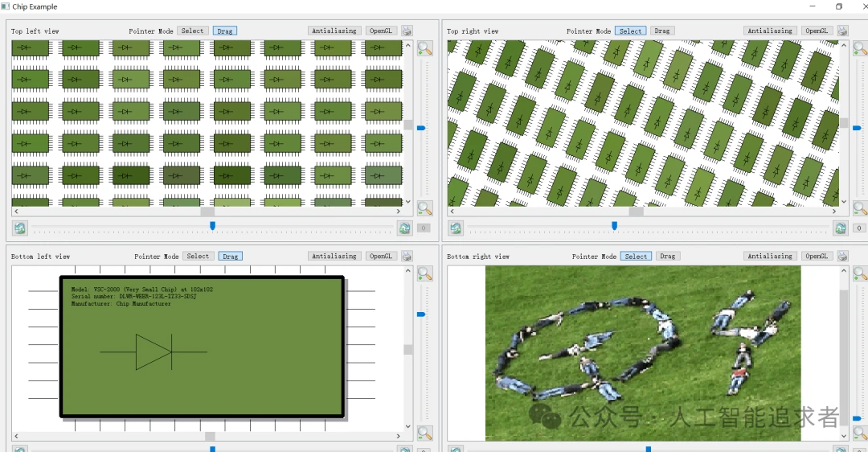Click zoom-in magnifier in Top left view

click(424, 49)
